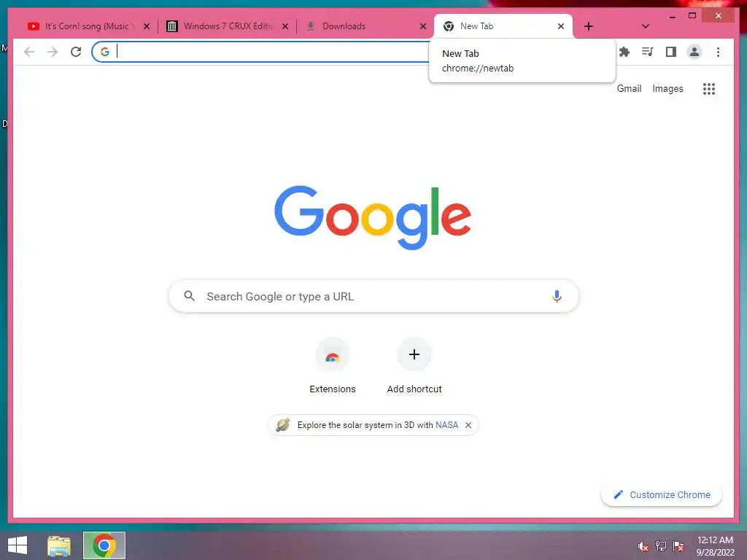Viewport: 747px width, 560px height.
Task: Expand the tab search dropdown arrow
Action: point(646,26)
